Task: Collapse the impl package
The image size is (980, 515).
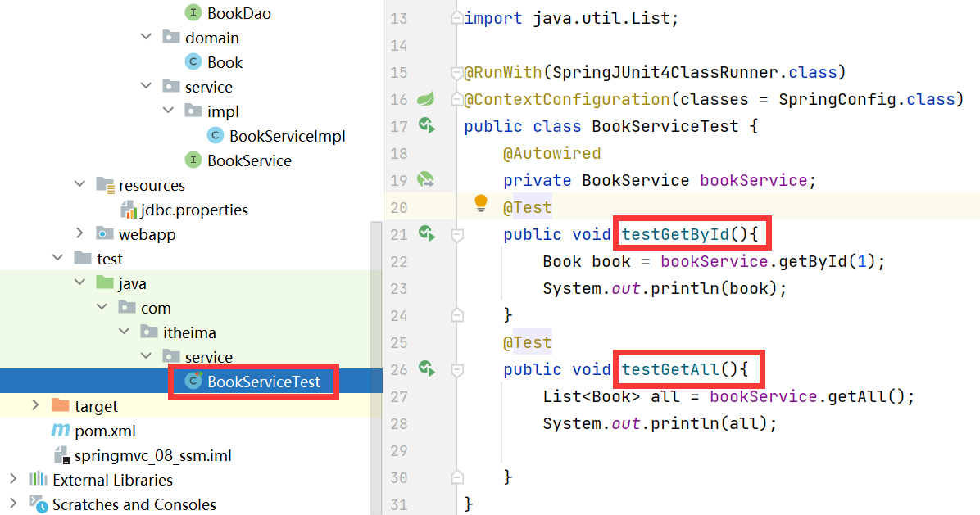Action: coord(168,111)
